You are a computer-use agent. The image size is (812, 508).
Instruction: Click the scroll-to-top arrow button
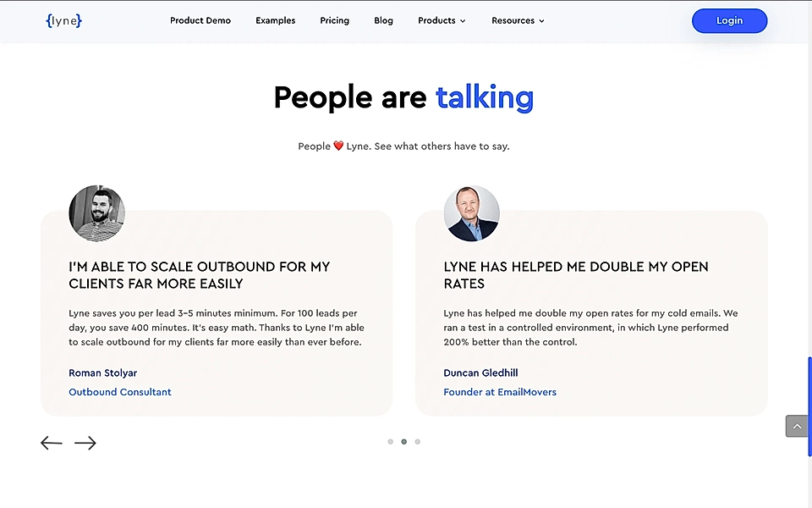click(797, 426)
